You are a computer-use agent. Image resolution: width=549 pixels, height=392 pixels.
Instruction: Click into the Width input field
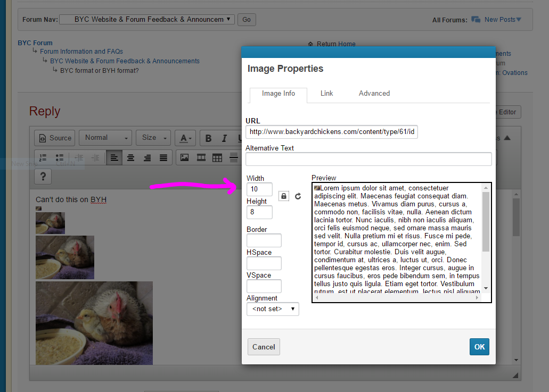[259, 189]
